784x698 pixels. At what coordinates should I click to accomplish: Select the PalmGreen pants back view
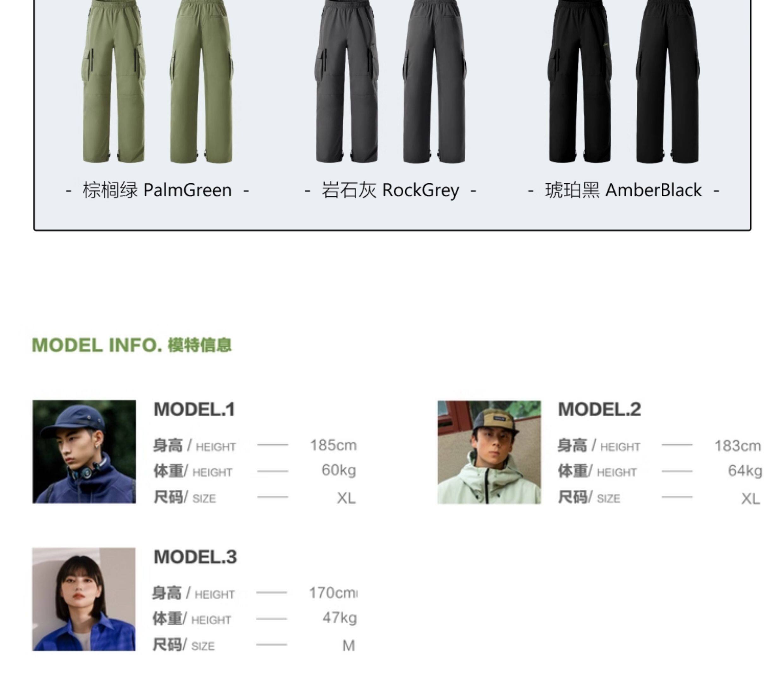point(202,81)
